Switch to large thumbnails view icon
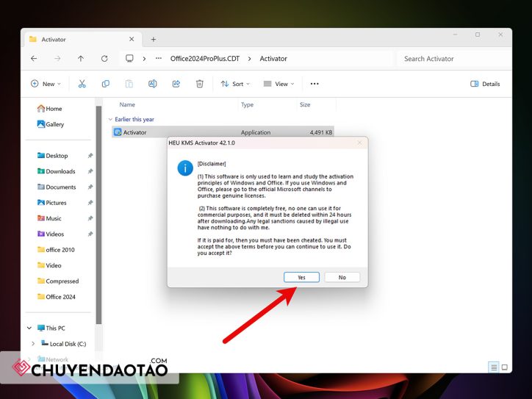 tap(505, 367)
